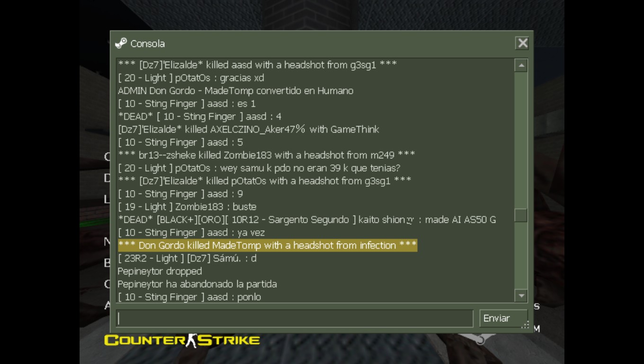Click the 'Pepineytor dropped' console line
This screenshot has width=644, height=364.
point(160,271)
